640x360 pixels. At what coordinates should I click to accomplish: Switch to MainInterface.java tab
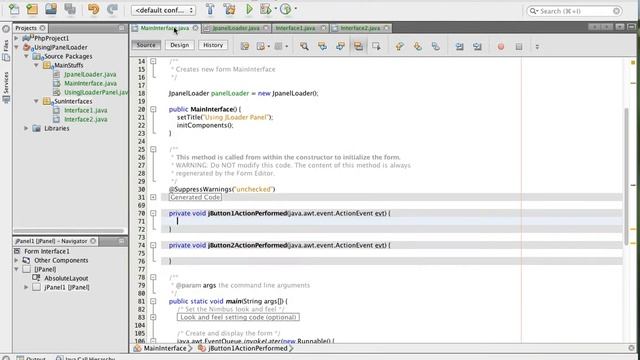164,28
